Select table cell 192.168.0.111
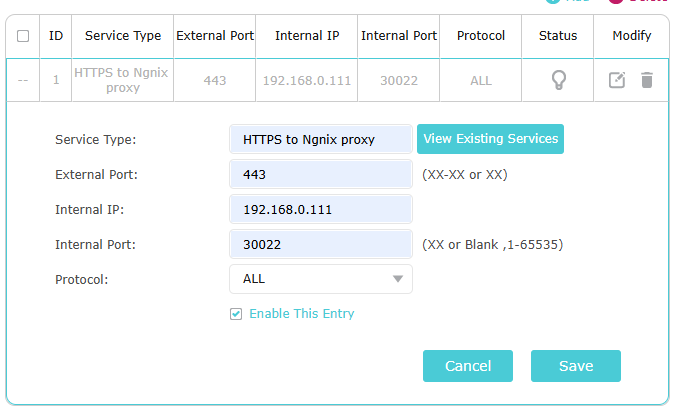Image resolution: width=678 pixels, height=414 pixels. pyautogui.click(x=307, y=80)
